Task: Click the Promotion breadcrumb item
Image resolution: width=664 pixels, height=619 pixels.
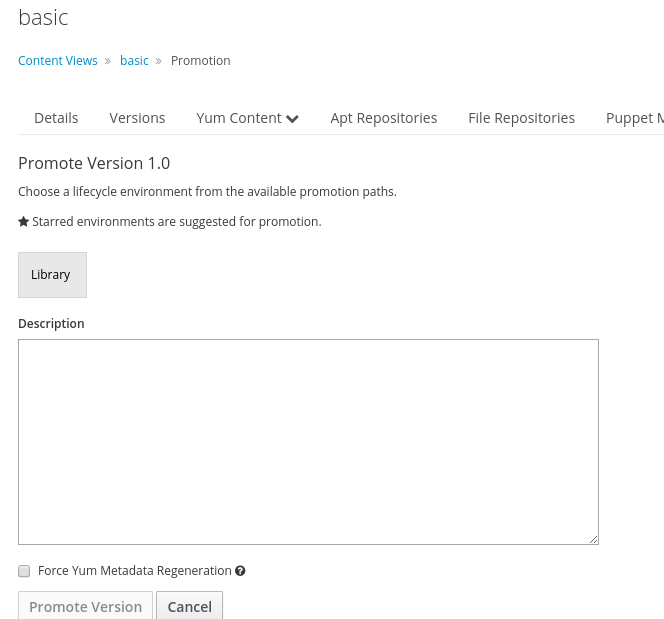Action: pyautogui.click(x=201, y=61)
